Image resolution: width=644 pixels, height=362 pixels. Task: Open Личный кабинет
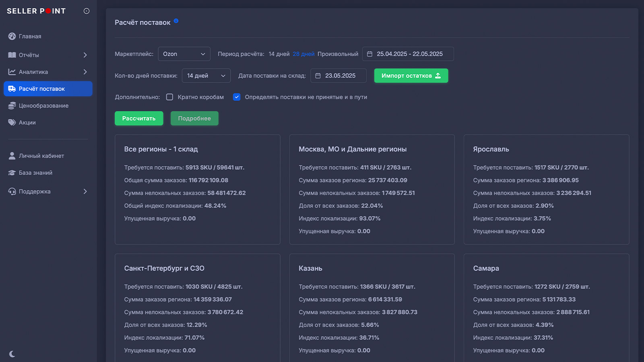tap(48, 156)
